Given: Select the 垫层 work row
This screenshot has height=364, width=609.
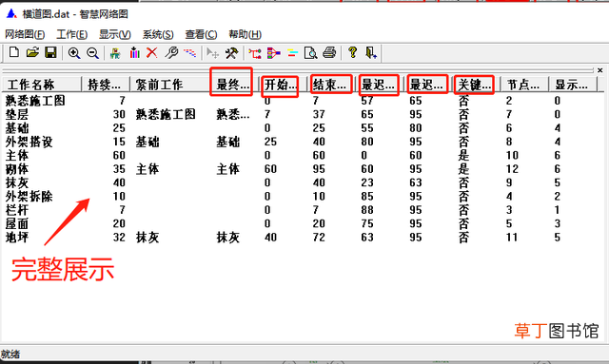Looking at the screenshot, I should 17,114.
